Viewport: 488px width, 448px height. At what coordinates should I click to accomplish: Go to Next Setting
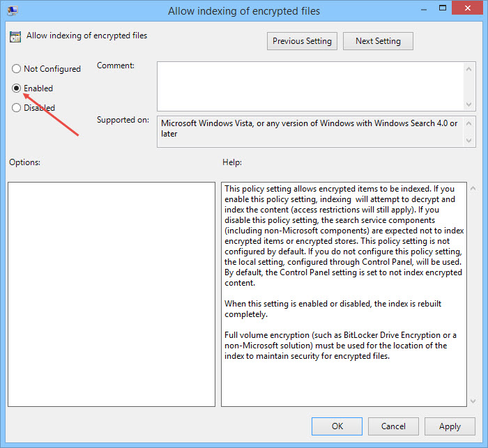pos(378,40)
